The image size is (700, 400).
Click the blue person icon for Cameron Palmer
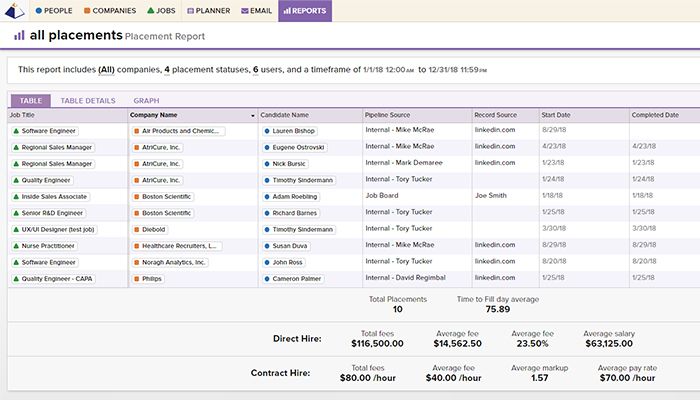pyautogui.click(x=268, y=278)
